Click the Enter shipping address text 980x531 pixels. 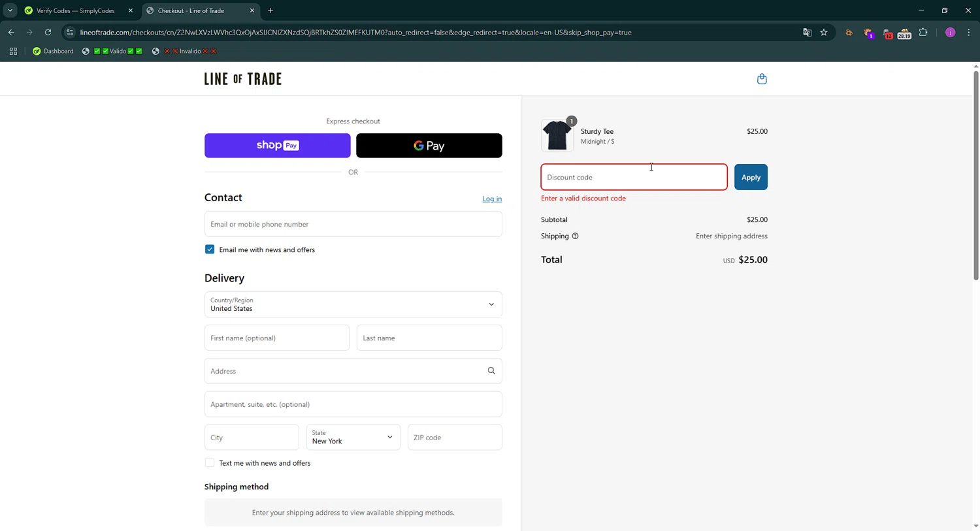pyautogui.click(x=732, y=236)
